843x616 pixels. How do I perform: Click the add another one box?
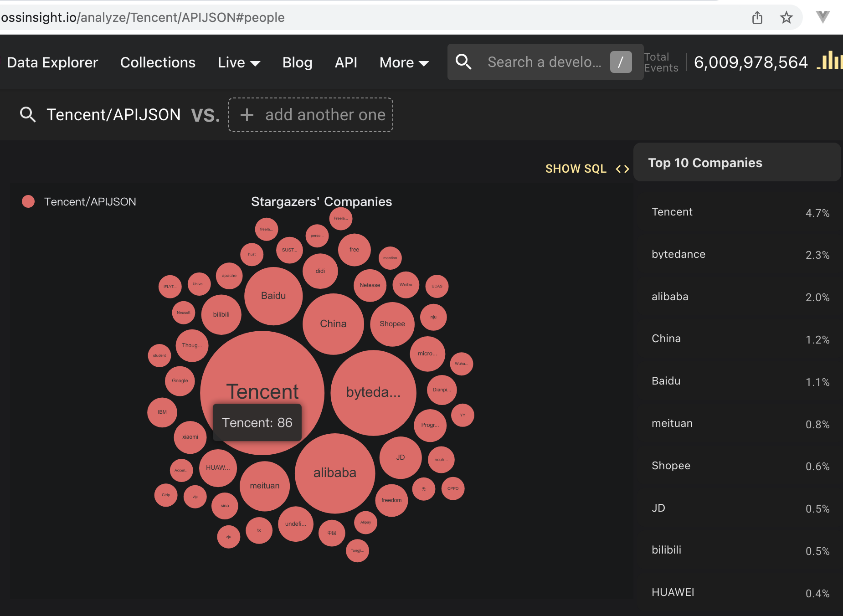310,115
